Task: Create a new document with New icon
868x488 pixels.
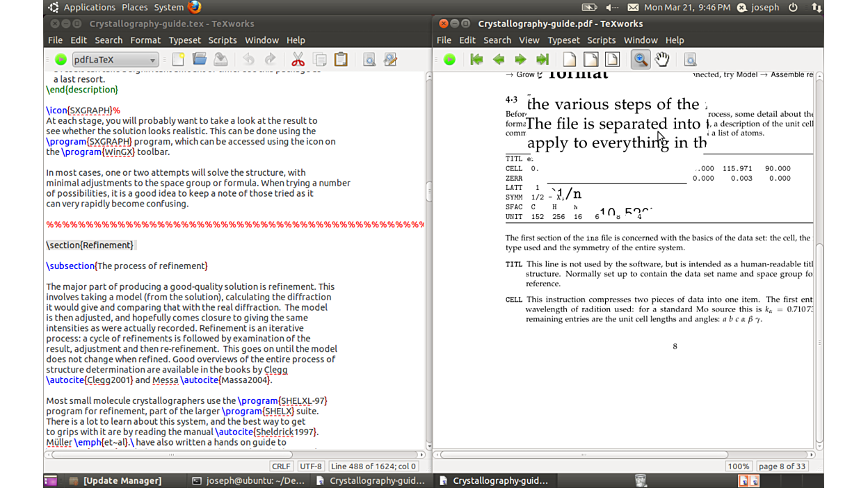Action: 178,60
